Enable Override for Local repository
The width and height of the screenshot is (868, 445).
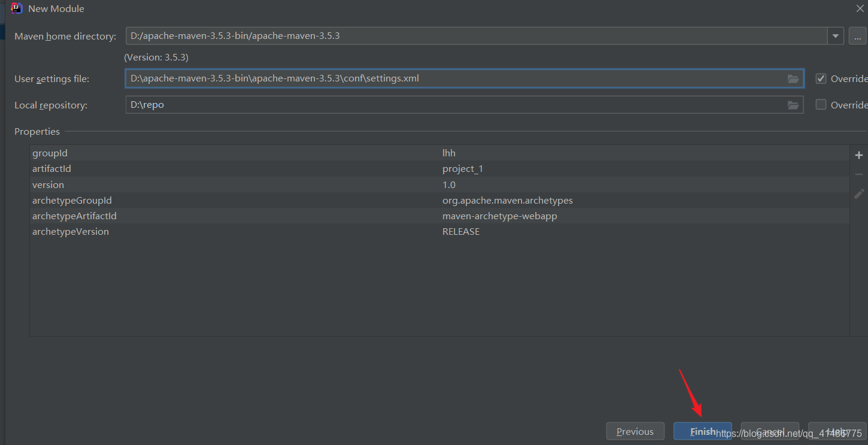[x=821, y=105]
